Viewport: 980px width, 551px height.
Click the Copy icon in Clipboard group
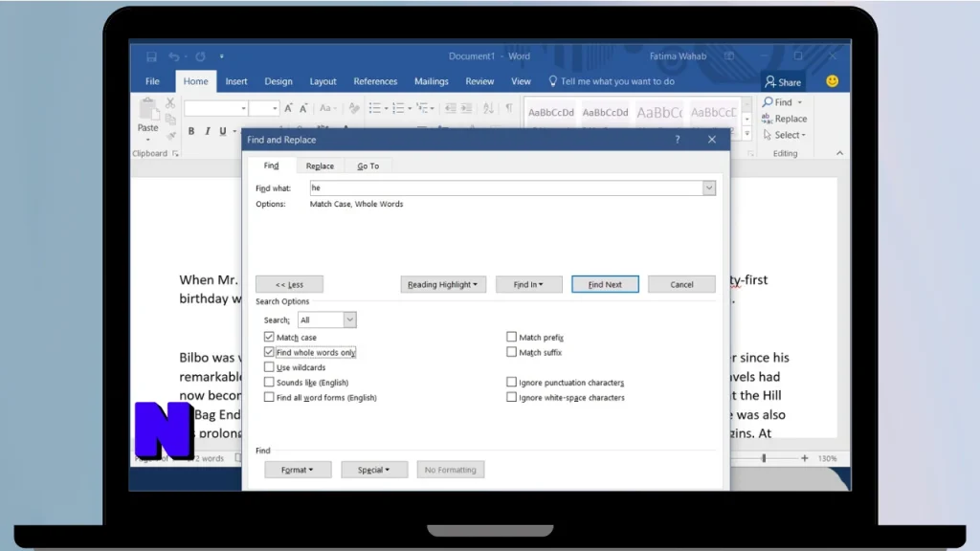(x=170, y=120)
